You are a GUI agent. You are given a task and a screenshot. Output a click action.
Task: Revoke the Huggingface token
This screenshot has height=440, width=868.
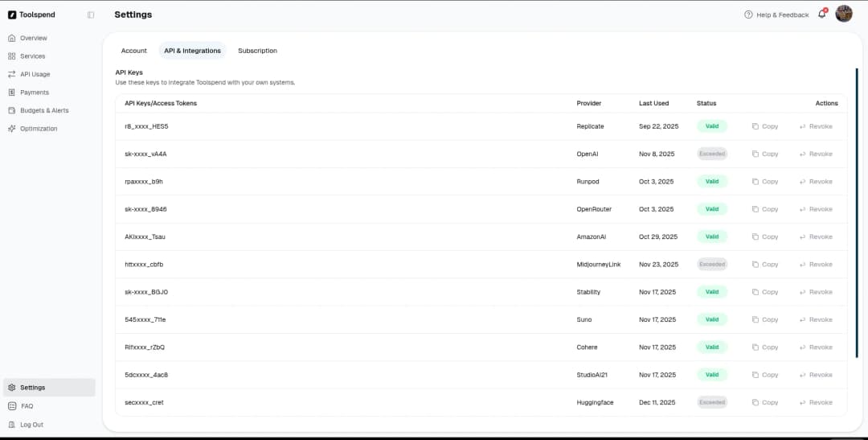click(x=816, y=403)
